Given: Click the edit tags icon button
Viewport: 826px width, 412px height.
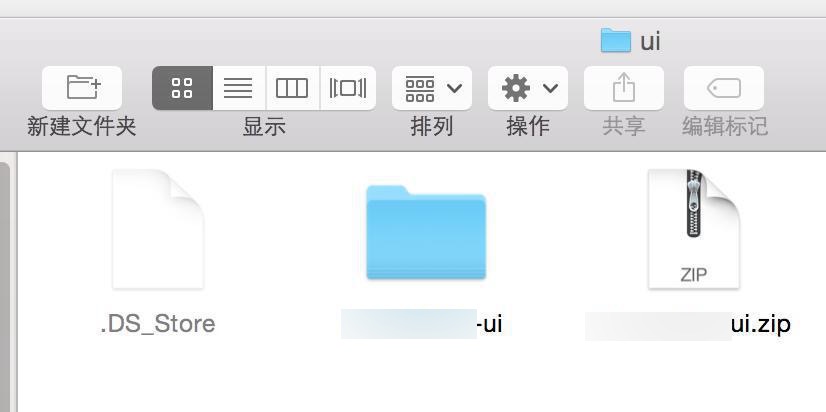Looking at the screenshot, I should (x=724, y=88).
